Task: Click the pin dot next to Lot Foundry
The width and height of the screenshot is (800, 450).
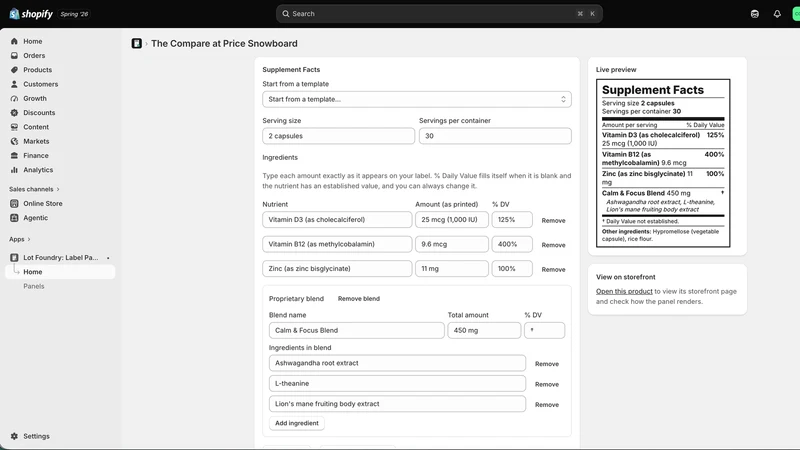Action: [x=108, y=258]
